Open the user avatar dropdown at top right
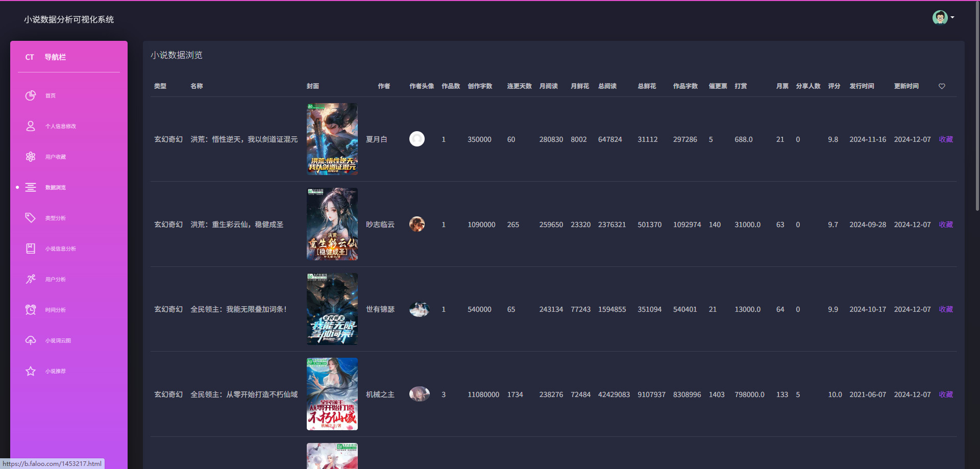This screenshot has width=980, height=469. coord(943,17)
